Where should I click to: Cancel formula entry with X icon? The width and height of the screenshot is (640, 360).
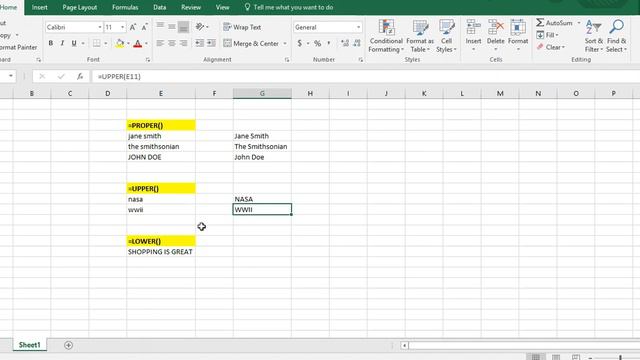(x=42, y=76)
